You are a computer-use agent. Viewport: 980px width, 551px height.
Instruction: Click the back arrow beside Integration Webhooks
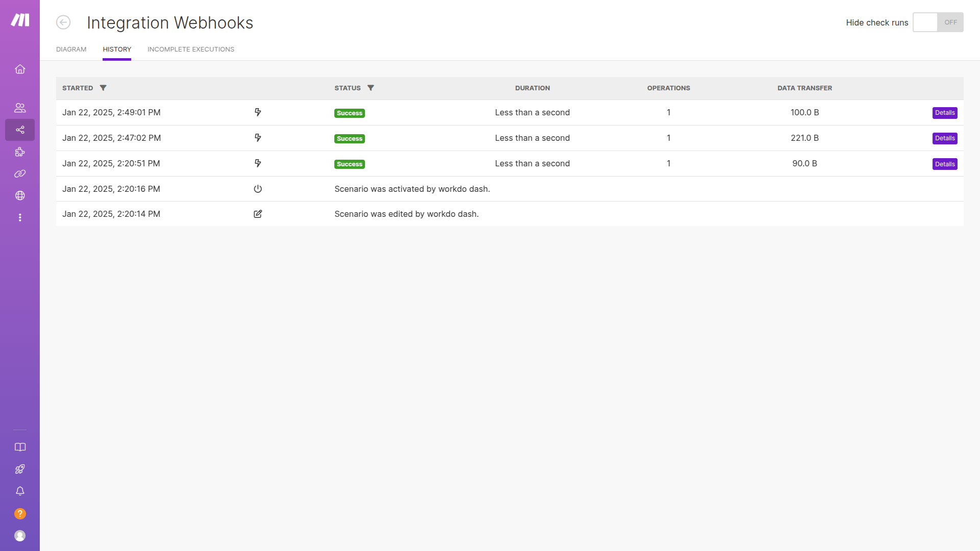point(63,22)
